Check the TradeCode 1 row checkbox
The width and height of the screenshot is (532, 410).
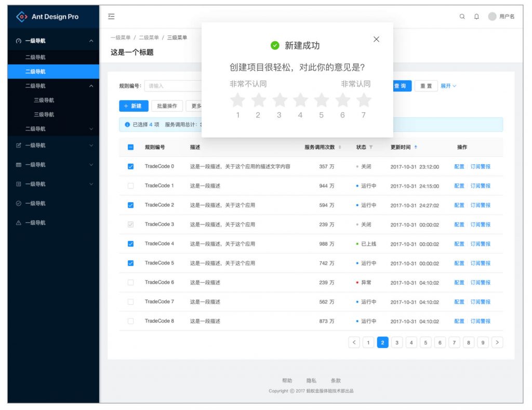point(130,186)
